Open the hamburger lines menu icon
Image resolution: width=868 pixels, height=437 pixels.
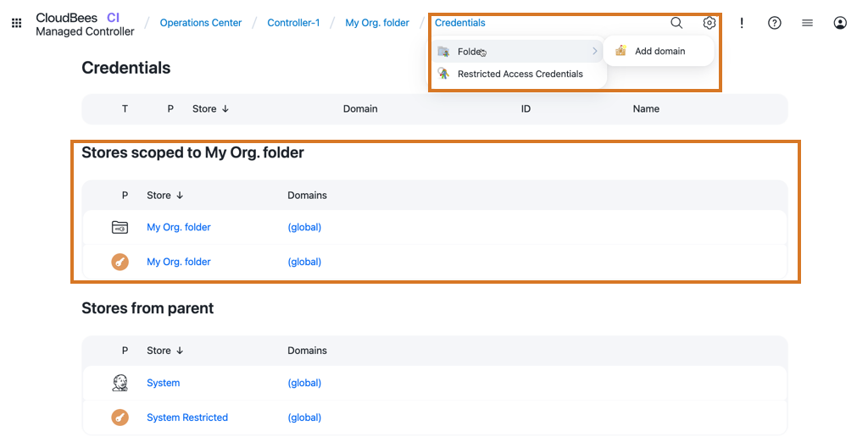[x=807, y=23]
